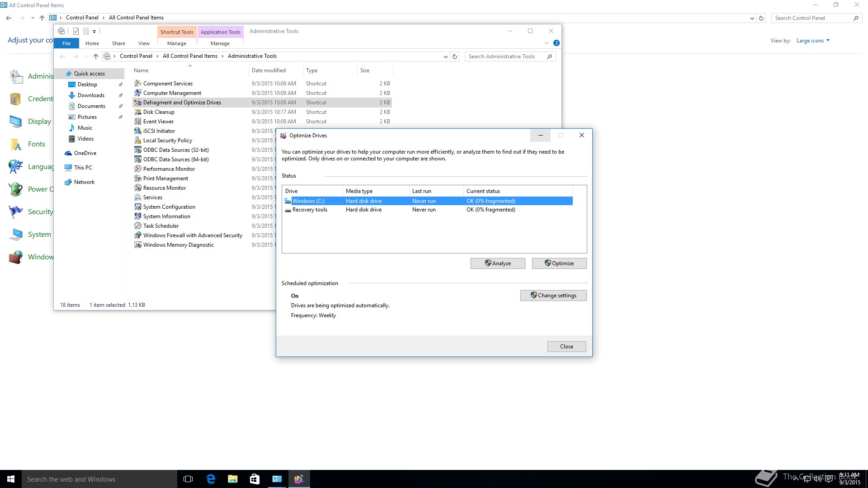Image resolution: width=868 pixels, height=488 pixels.
Task: Select the Local Security Policy icon
Action: click(x=138, y=141)
